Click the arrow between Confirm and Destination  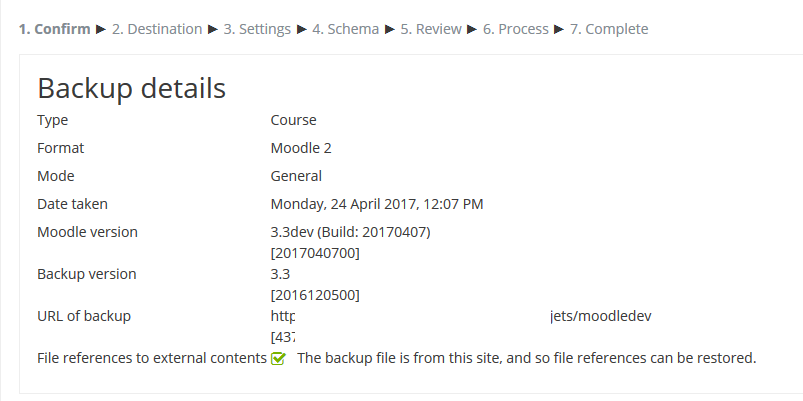click(x=101, y=29)
